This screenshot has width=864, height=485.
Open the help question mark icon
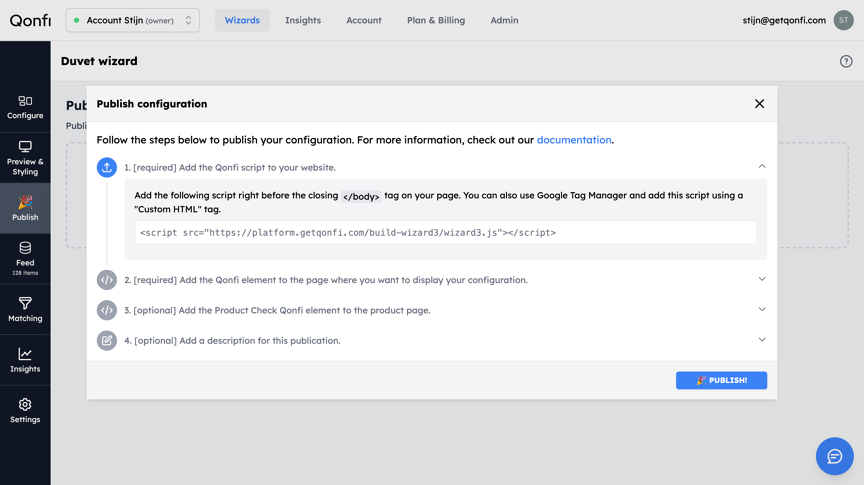pos(846,61)
